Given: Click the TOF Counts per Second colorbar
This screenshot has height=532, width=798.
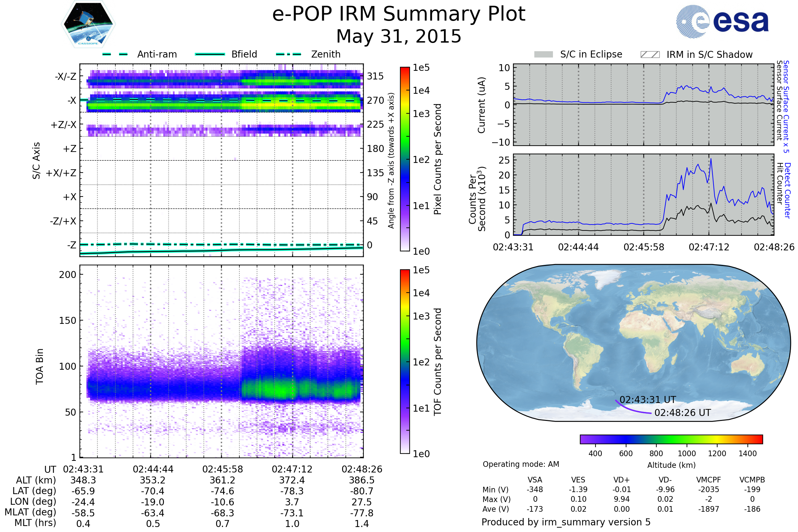Looking at the screenshot, I should [x=405, y=361].
